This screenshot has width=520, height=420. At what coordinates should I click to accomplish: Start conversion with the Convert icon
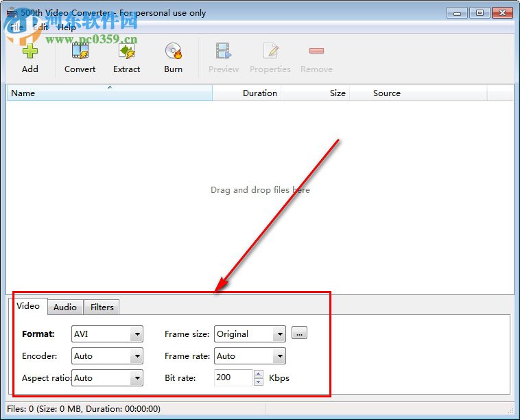80,51
